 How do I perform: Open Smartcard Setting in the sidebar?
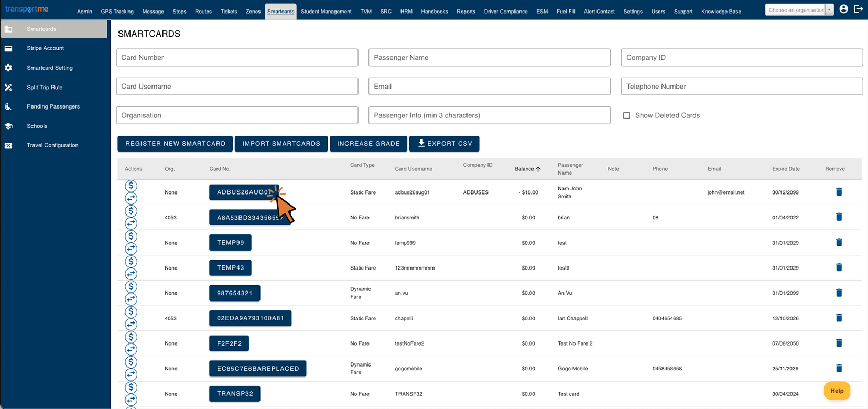(x=50, y=68)
